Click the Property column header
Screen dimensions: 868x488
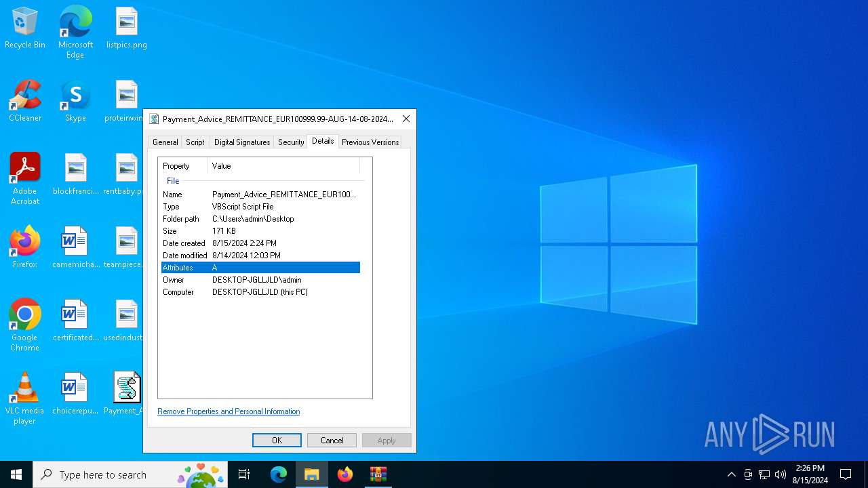coord(183,166)
